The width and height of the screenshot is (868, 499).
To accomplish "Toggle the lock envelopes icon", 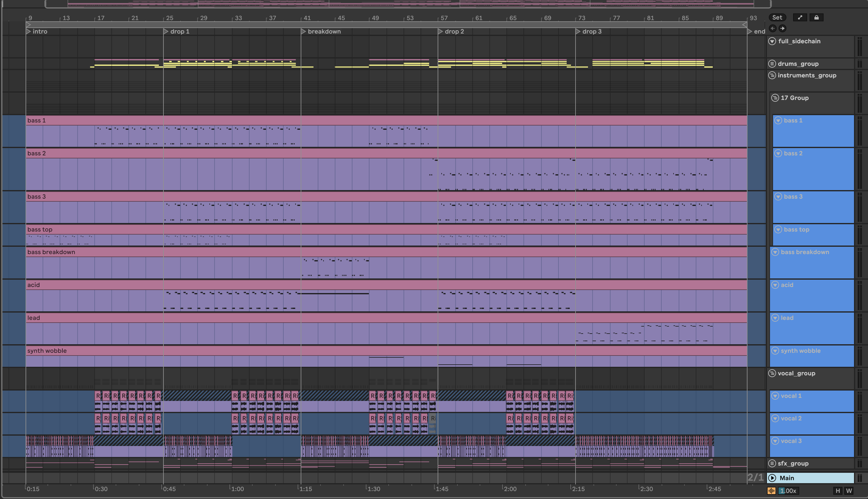I will click(x=816, y=17).
